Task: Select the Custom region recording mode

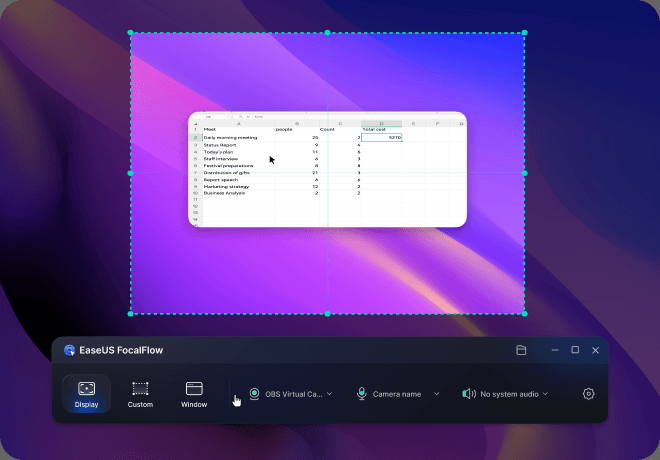Action: [x=140, y=393]
